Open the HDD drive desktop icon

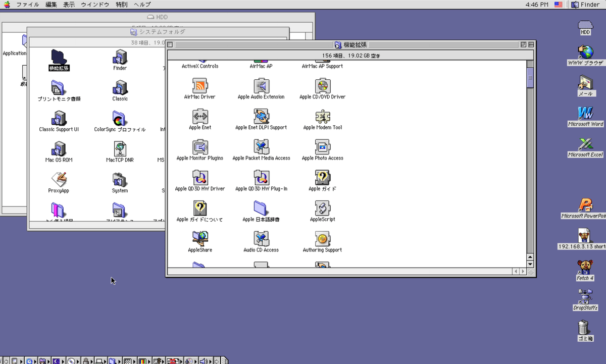tap(585, 25)
